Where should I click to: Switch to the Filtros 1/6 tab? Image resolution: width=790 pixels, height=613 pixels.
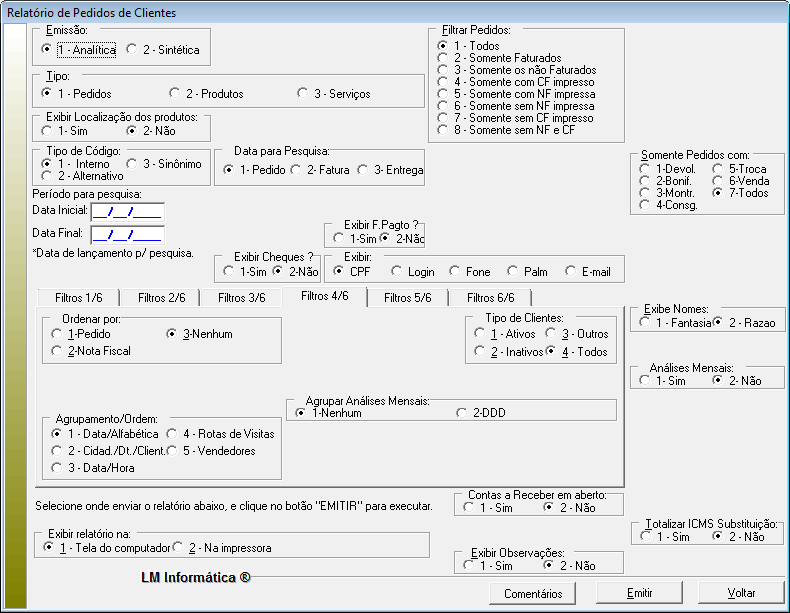point(78,297)
